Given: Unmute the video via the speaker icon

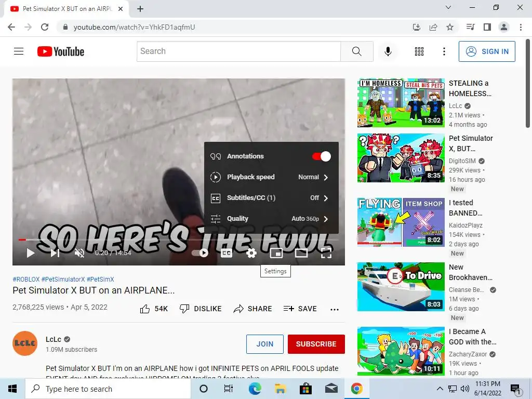Looking at the screenshot, I should pos(79,253).
